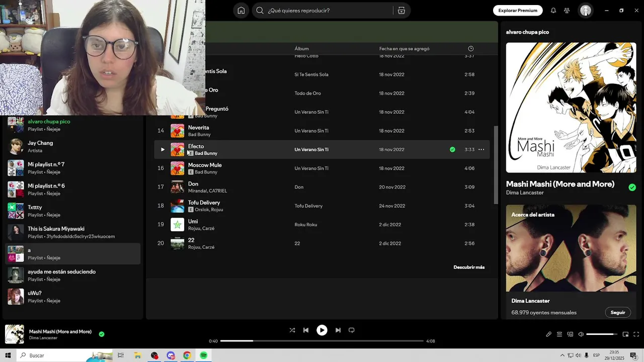Open Acerca del artista card image
This screenshot has height=362, width=644.
571,248
